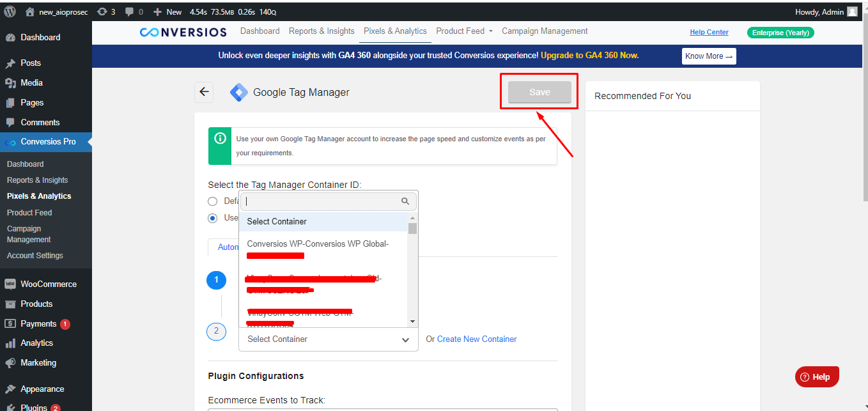The height and width of the screenshot is (411, 868).
Task: Open the Howdy, Admin avatar menu
Action: coord(826,12)
